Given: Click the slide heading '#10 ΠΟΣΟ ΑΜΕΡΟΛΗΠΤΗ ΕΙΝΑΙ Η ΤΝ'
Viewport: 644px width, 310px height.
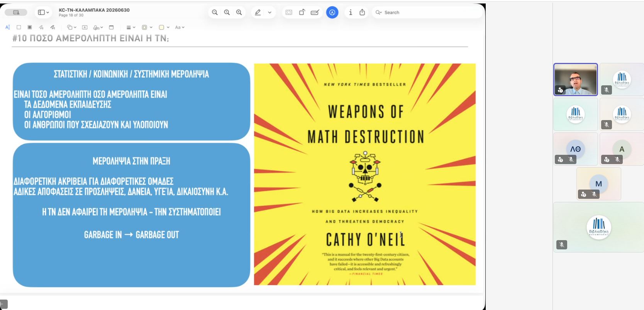Looking at the screenshot, I should 90,38.
